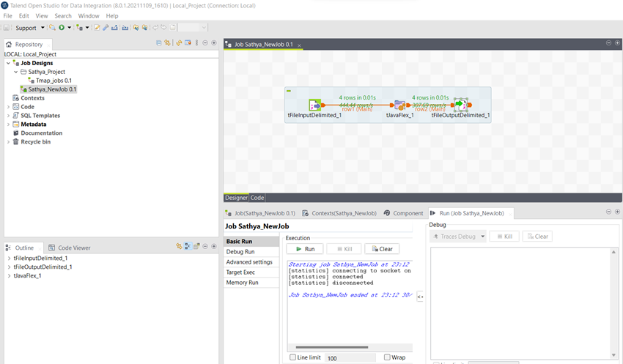This screenshot has height=364, width=623.
Task: Click the yellow link icon in the Outline toolbar
Action: (x=179, y=247)
